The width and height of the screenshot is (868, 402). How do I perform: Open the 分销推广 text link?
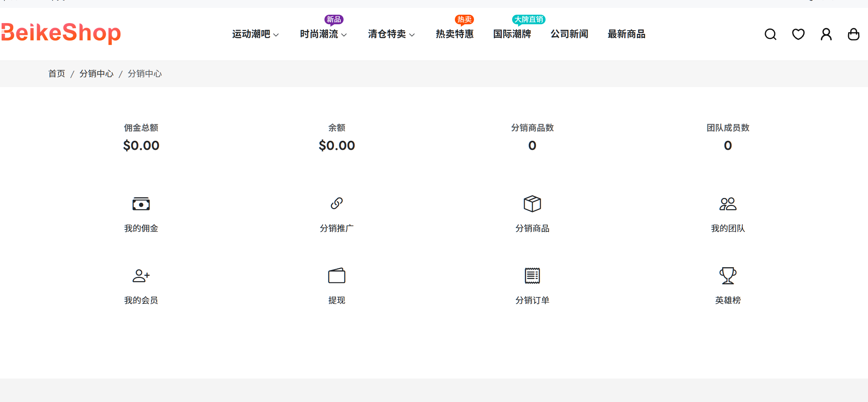(337, 228)
